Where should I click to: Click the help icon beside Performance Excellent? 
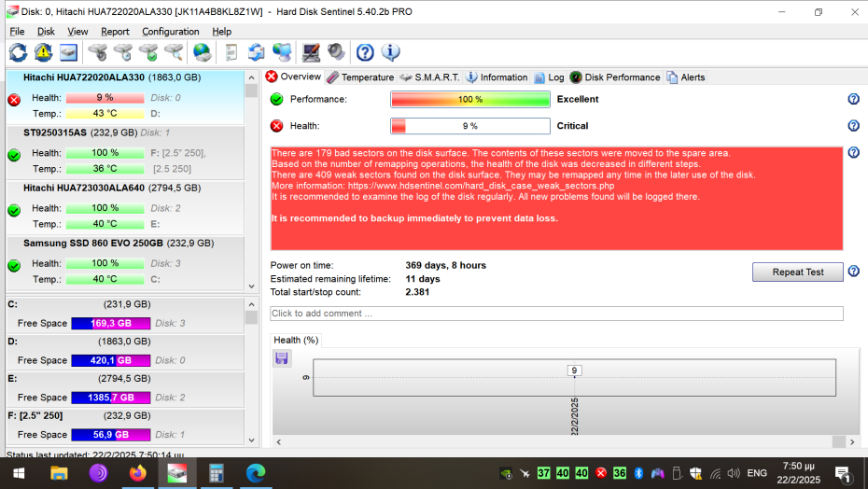854,99
